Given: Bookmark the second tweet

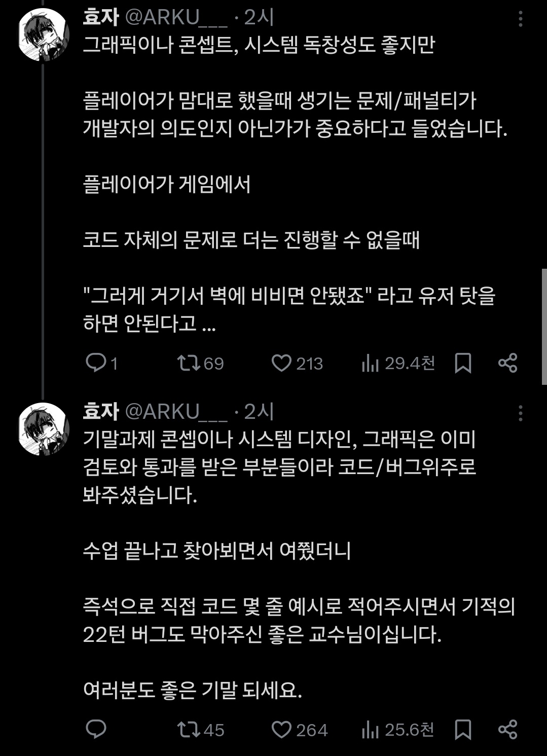Looking at the screenshot, I should coord(463,730).
